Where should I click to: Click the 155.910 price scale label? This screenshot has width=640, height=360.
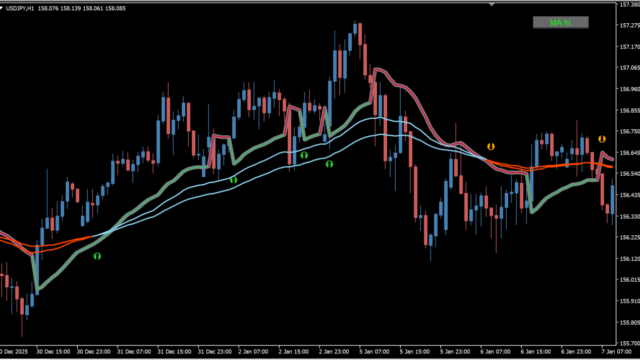tap(629, 301)
